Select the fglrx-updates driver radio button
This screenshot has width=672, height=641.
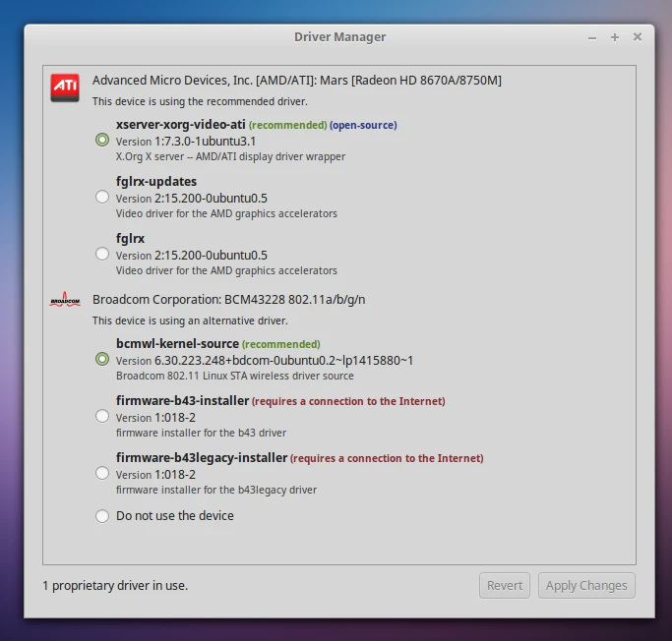click(x=102, y=197)
